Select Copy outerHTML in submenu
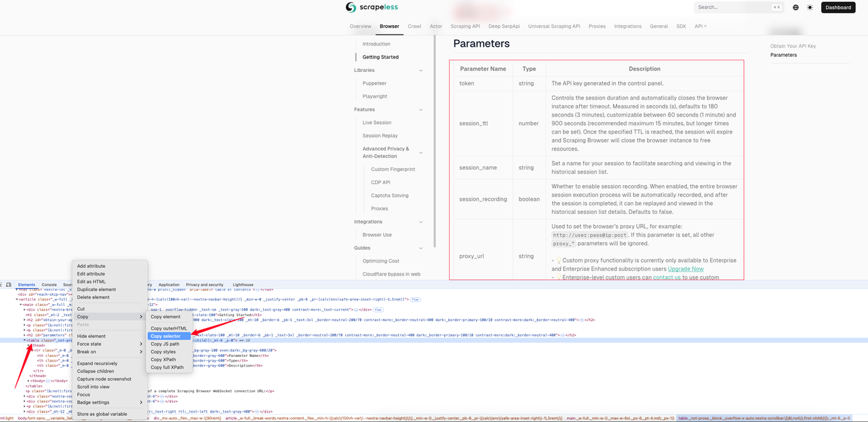868x422 pixels. click(169, 328)
